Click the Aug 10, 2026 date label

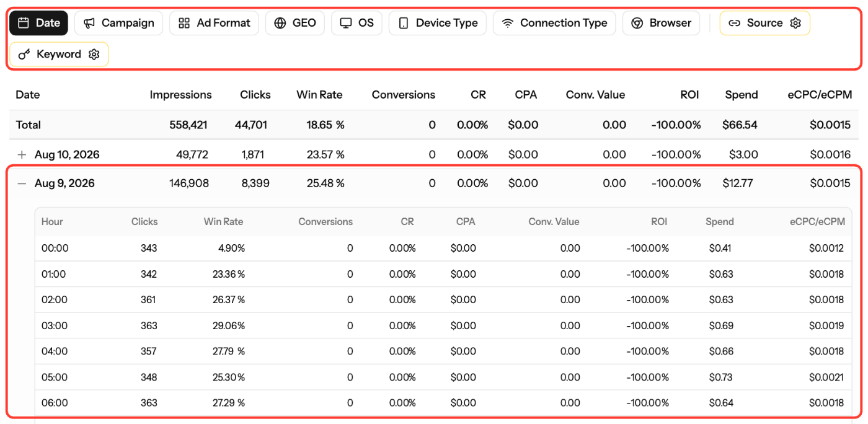tap(67, 154)
